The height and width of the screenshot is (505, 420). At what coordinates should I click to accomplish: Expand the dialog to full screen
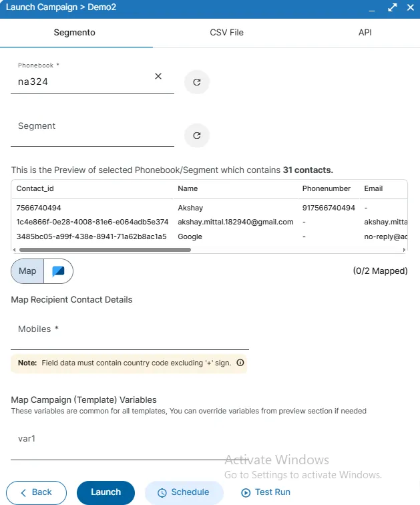click(x=393, y=7)
